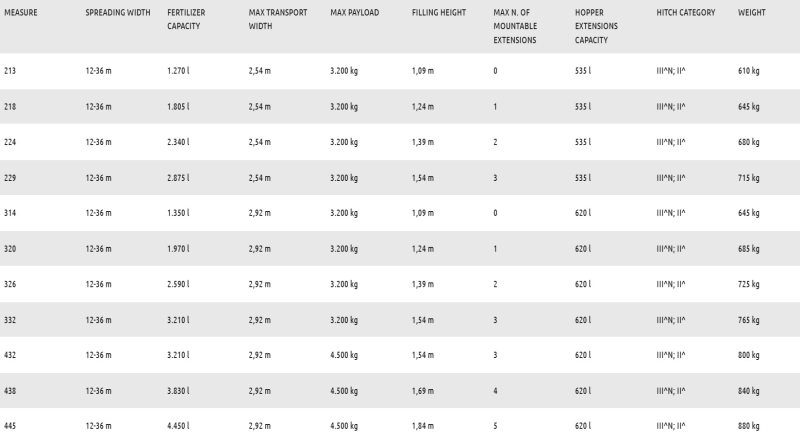Click the FILLING HEIGHT column header
Viewport: 800px width, 440px height.
click(439, 12)
